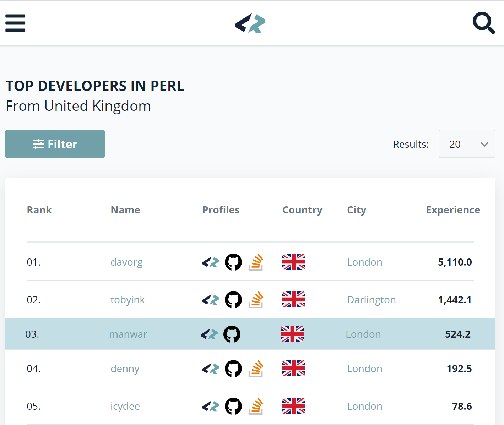The image size is (504, 425).
Task: Select London city in manwar's row
Action: pos(363,334)
